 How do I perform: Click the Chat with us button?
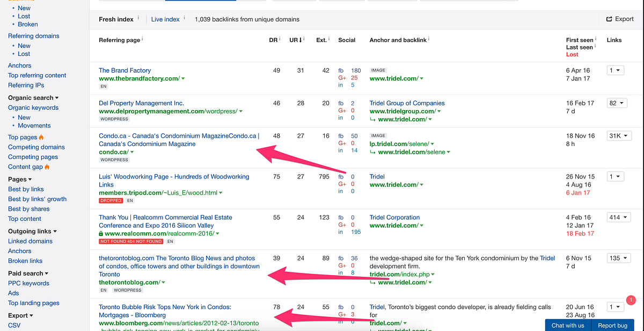568,325
